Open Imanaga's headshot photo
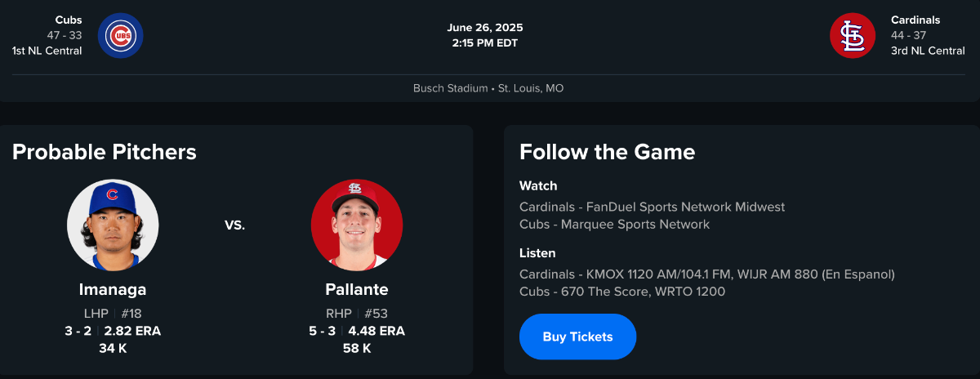This screenshot has width=980, height=379. [113, 225]
